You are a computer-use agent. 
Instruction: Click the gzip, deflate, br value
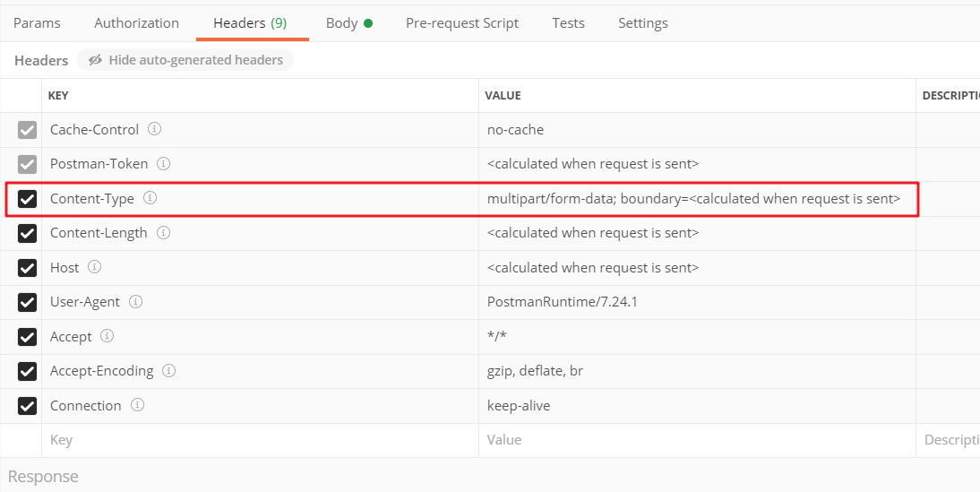pyautogui.click(x=535, y=371)
